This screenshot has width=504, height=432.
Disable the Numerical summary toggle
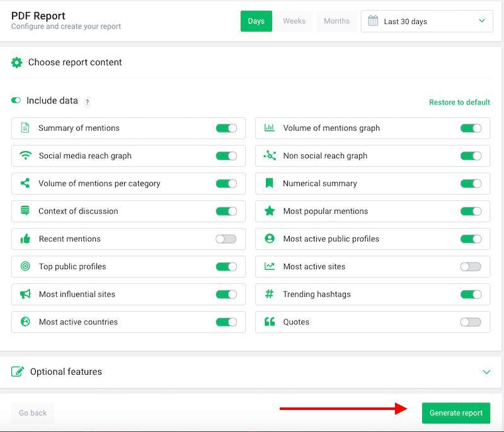click(x=470, y=183)
